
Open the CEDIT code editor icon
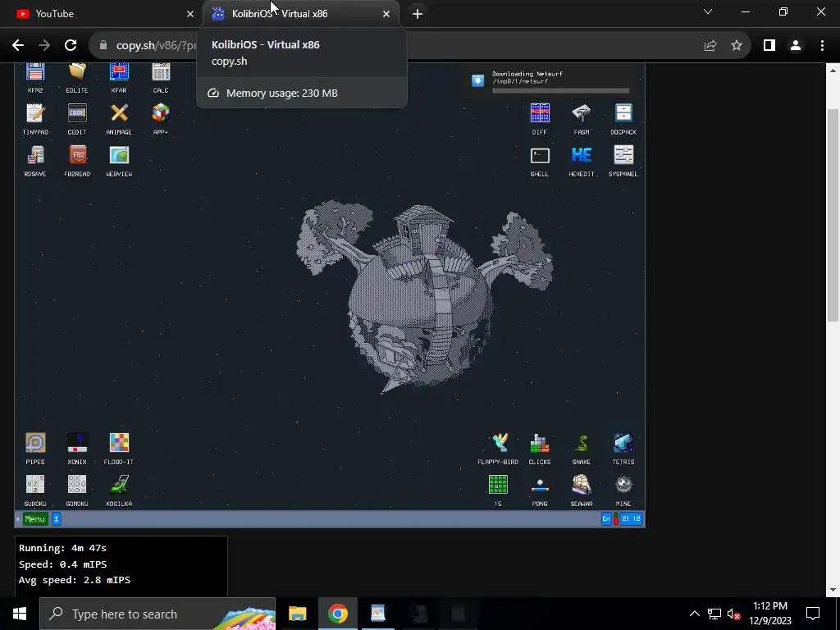(x=77, y=119)
